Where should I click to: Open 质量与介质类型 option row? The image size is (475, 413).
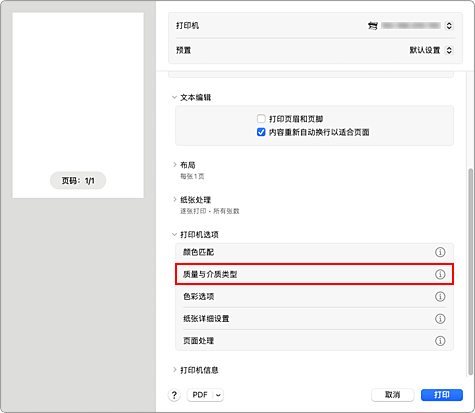[x=314, y=274]
